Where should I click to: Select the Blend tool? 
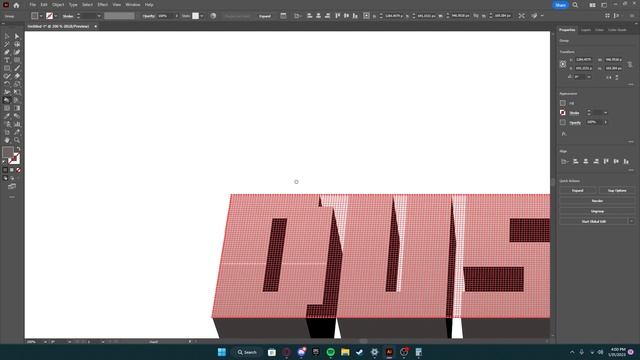(x=17, y=116)
